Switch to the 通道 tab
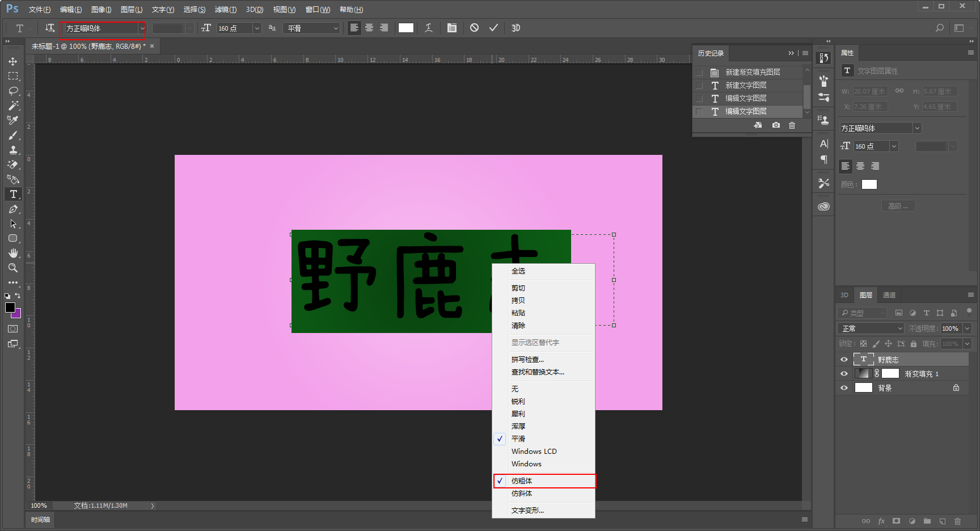The height and width of the screenshot is (531, 980). [x=889, y=295]
